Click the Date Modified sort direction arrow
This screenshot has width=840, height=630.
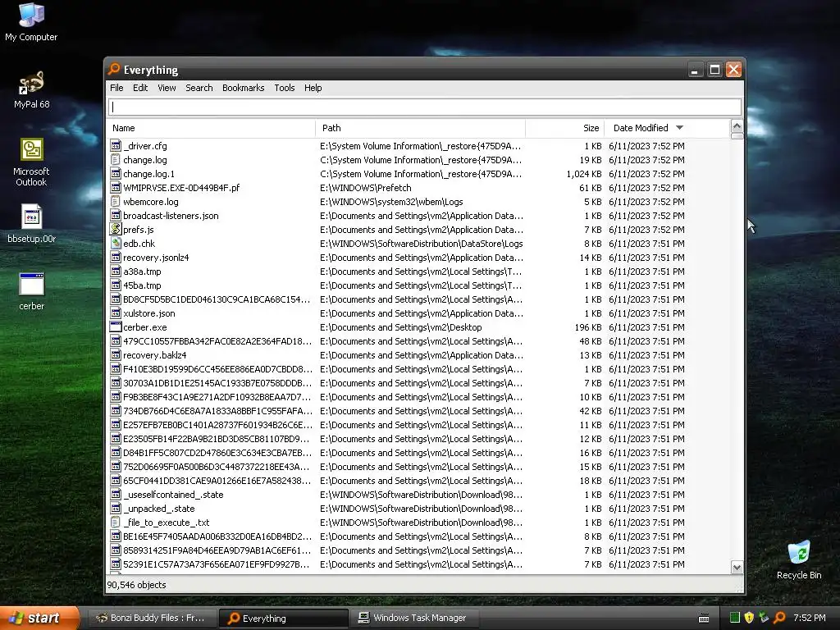point(680,127)
